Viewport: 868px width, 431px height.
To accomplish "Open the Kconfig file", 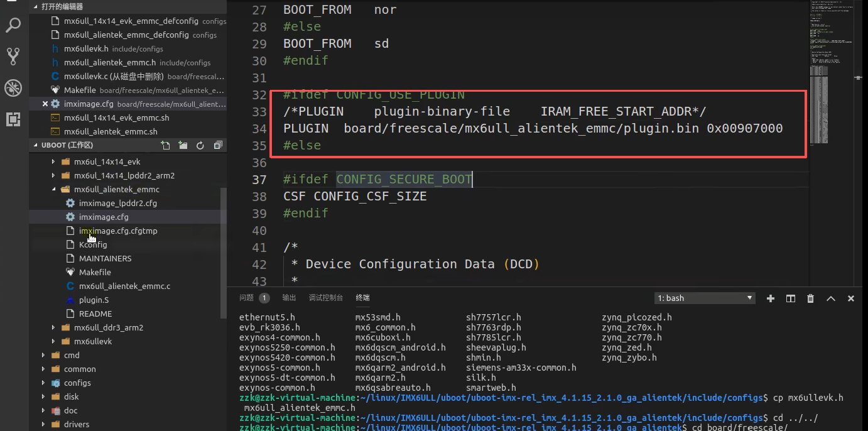I will 93,244.
